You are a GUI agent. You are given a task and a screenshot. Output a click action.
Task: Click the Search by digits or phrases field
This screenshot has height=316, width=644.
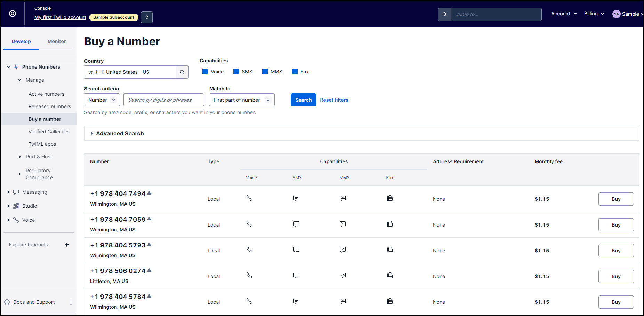[x=163, y=100]
